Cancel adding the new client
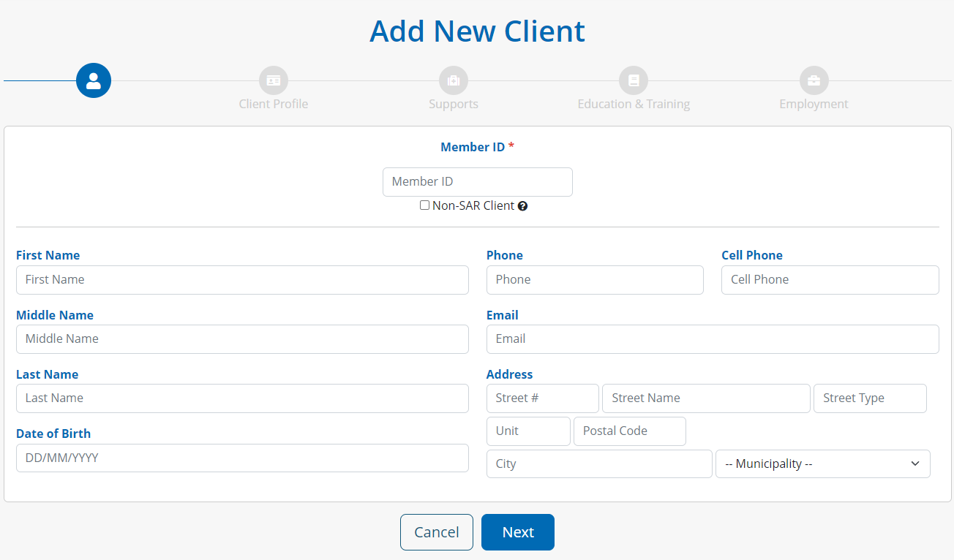Viewport: 954px width, 560px height. pos(436,532)
